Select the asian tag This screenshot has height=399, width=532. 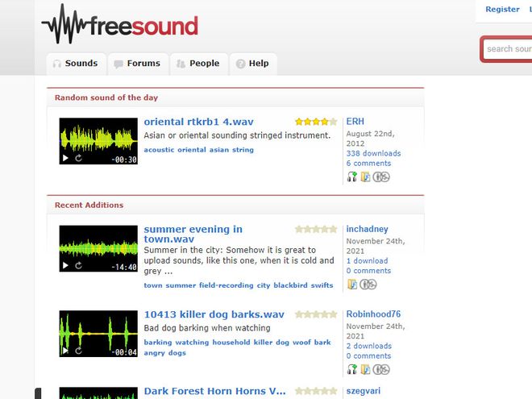click(x=219, y=150)
